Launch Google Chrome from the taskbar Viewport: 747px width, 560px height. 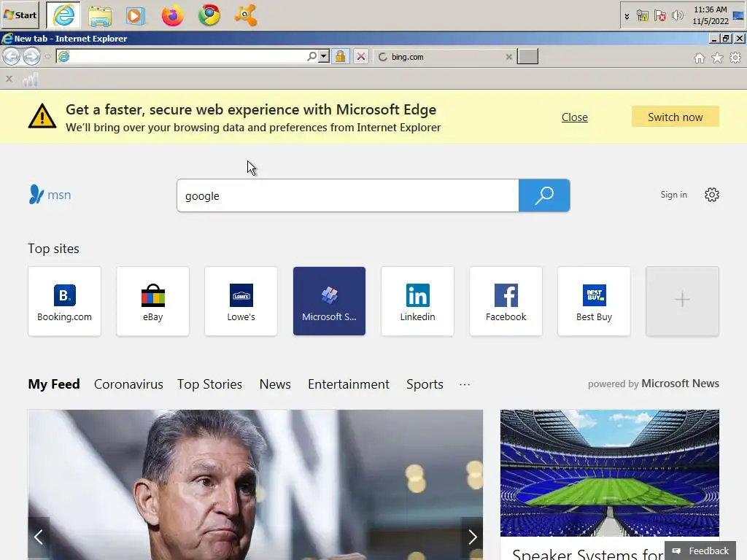click(209, 15)
